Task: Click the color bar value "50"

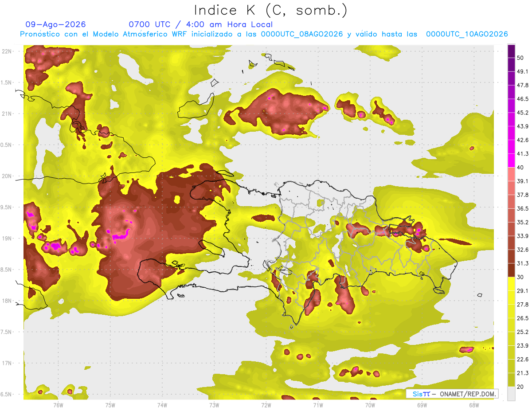Action: 521,58
